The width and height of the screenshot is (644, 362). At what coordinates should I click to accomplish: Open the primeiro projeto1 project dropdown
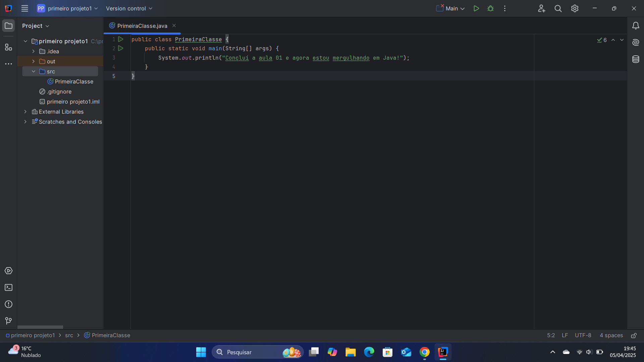(67, 8)
